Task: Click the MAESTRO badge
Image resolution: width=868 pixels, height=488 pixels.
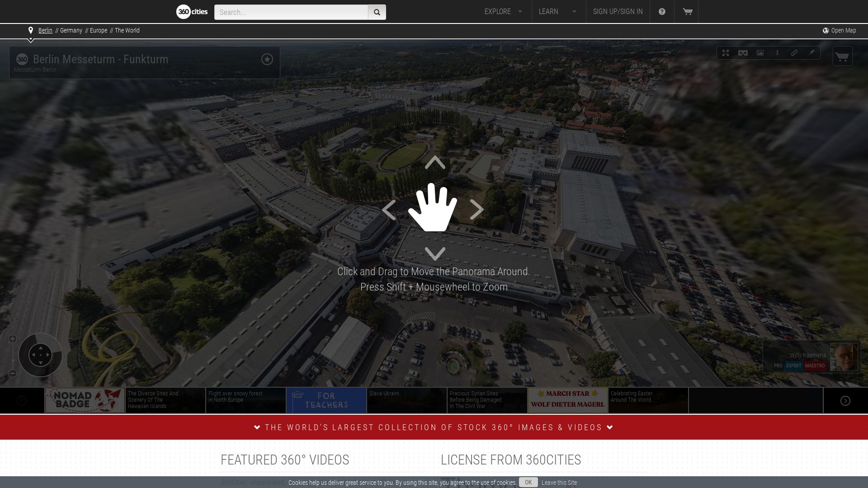Action: click(815, 366)
